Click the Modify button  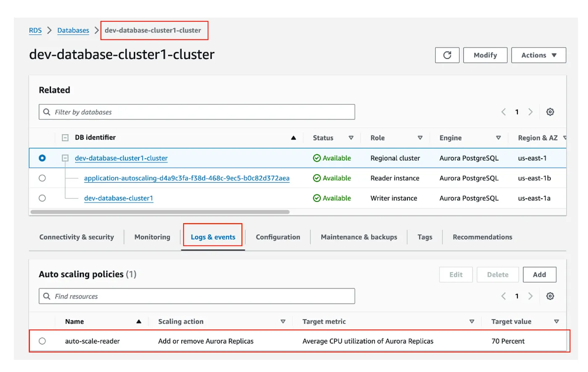(485, 55)
